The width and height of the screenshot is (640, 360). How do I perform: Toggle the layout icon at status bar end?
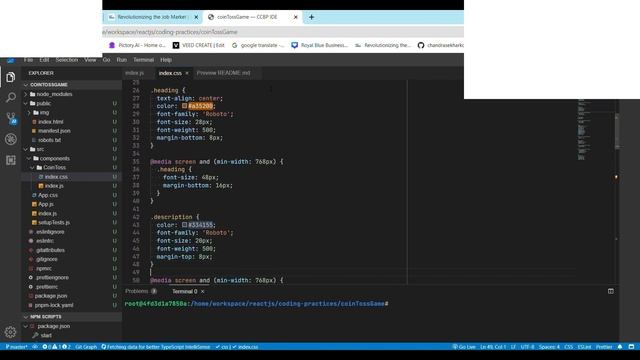point(631,347)
